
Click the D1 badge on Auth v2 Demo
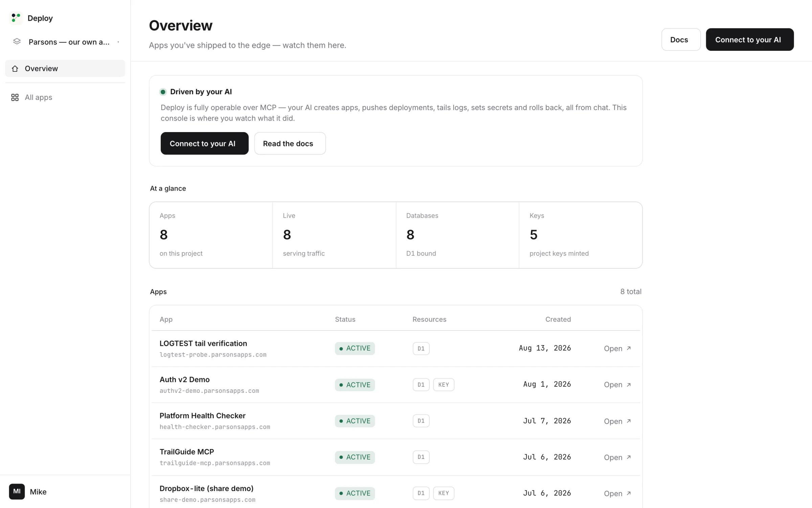tap(421, 385)
